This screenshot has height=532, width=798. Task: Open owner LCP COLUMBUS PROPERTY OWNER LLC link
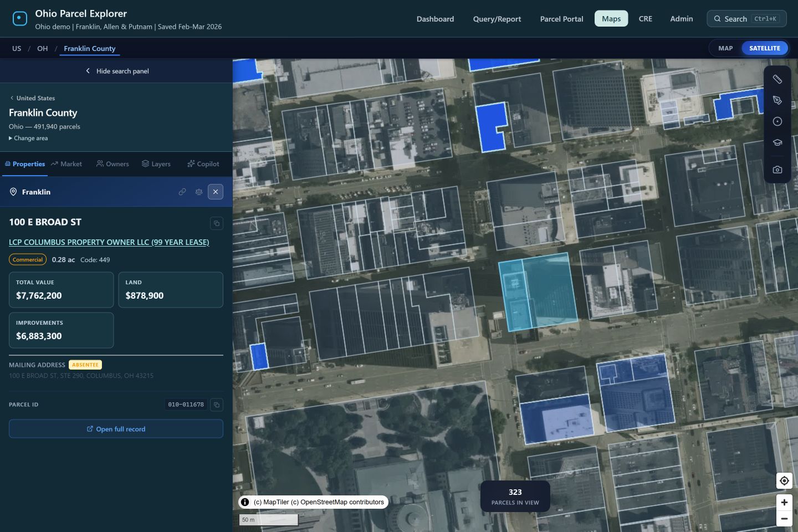pos(109,242)
